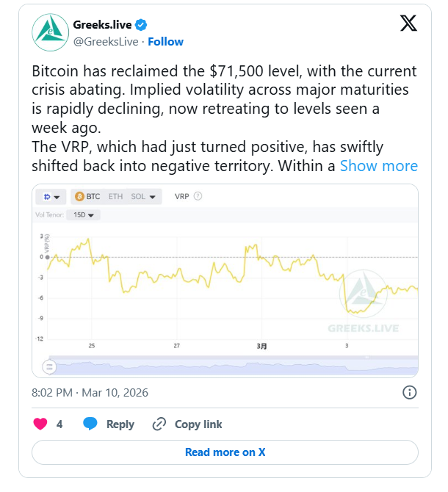Open the @GreeksLive handle link
Screen dimensions: 448x492
pos(106,41)
